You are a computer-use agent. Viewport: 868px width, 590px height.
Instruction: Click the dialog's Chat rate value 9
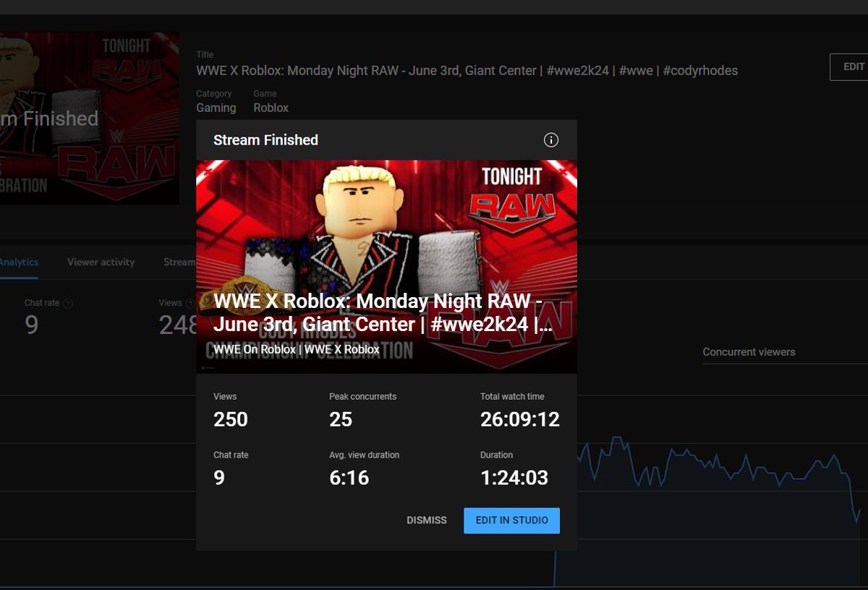pyautogui.click(x=219, y=478)
